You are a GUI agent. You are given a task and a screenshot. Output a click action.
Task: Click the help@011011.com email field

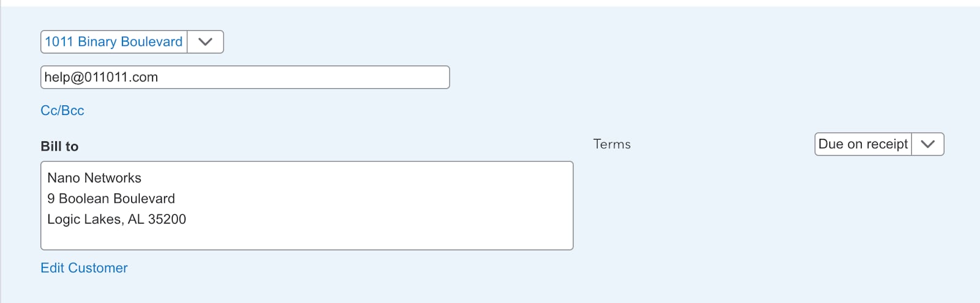[245, 77]
